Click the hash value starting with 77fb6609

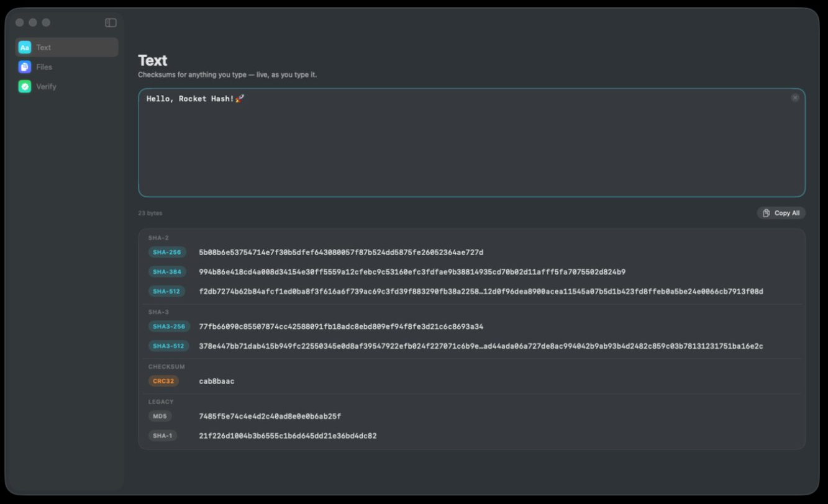(341, 326)
